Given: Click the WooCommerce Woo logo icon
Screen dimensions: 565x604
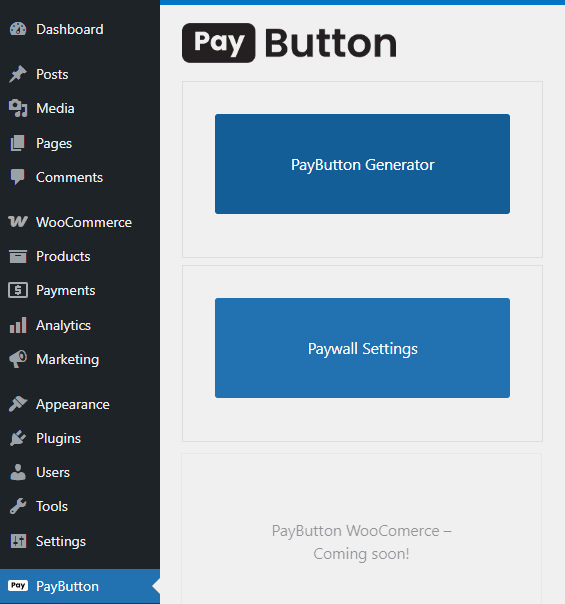Looking at the screenshot, I should (x=18, y=221).
